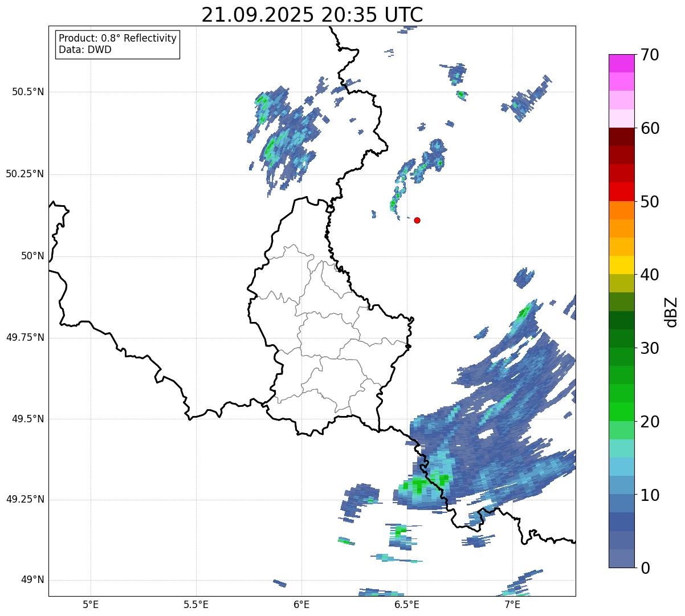Click the title 21.09.2025 20:35 UTC

coord(312,15)
